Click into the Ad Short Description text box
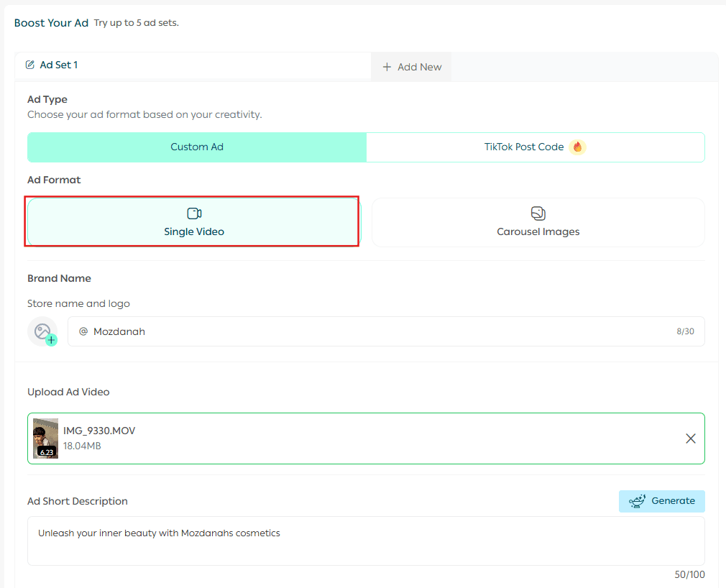 [366, 541]
